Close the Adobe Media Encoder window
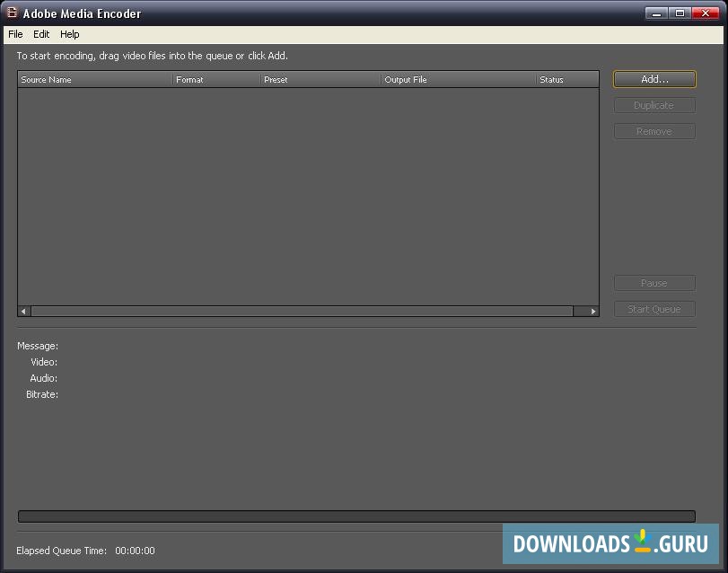 706,13
